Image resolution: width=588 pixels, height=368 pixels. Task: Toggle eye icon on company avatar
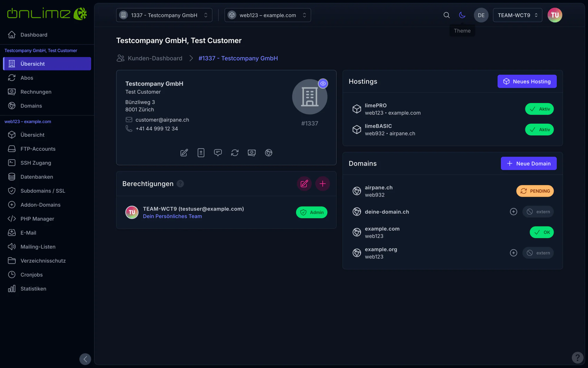coord(323,84)
